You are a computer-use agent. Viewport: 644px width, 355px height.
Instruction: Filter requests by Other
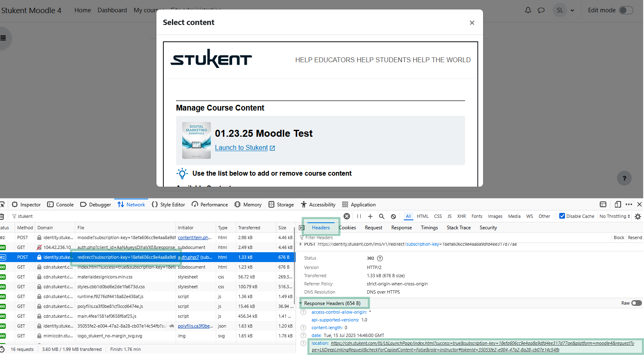click(x=545, y=216)
